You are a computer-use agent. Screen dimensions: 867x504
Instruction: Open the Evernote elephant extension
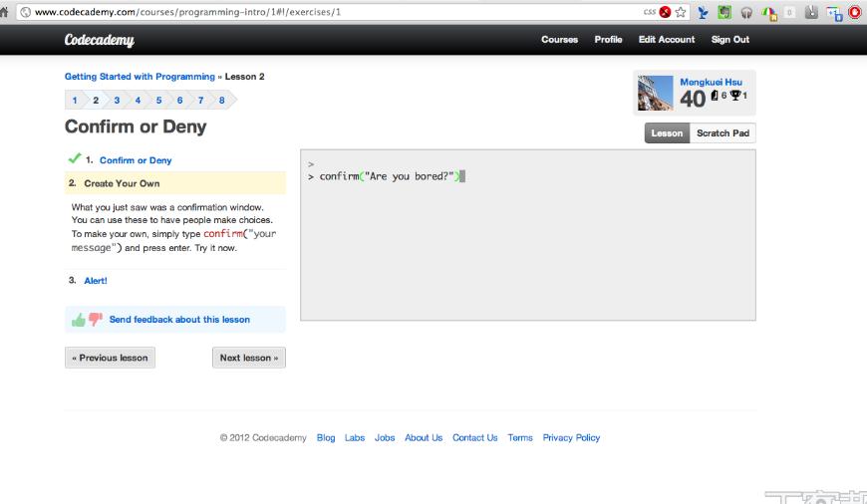pyautogui.click(x=724, y=12)
